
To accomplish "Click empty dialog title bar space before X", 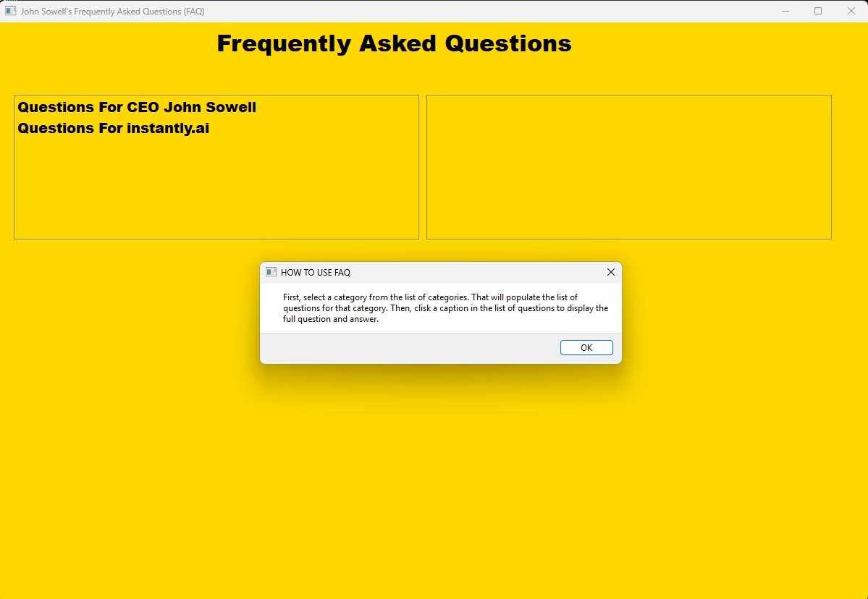I will pyautogui.click(x=478, y=273).
